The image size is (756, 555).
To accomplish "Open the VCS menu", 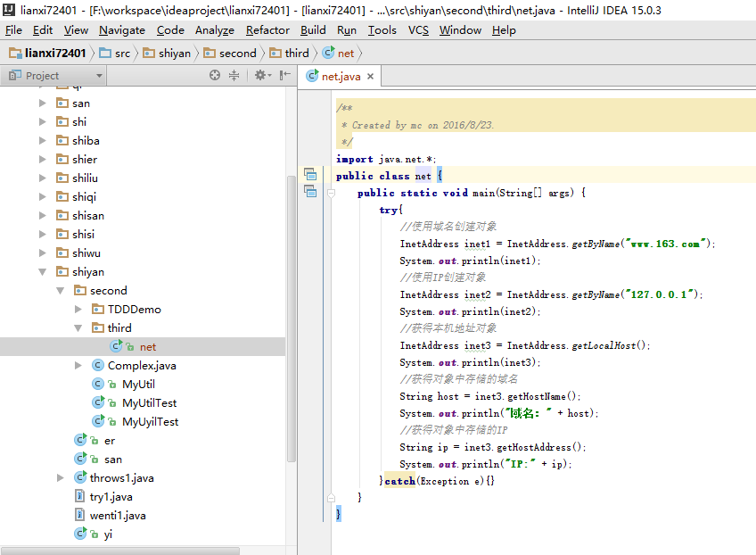I will [418, 30].
